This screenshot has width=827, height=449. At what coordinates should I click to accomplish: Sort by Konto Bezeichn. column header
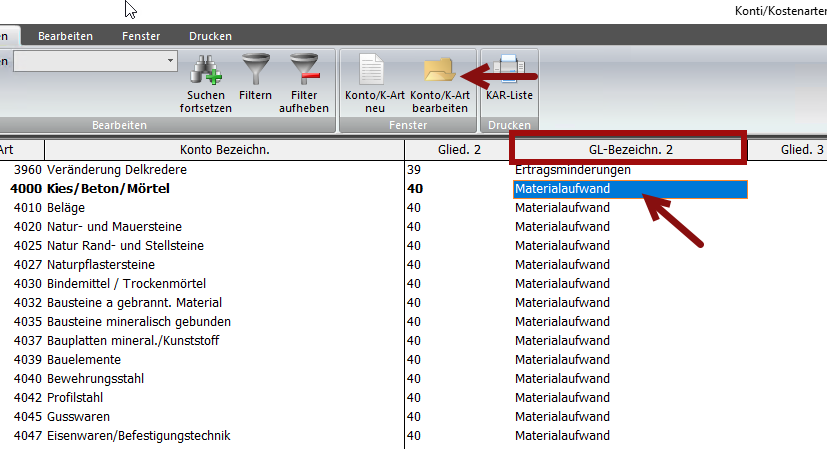pyautogui.click(x=225, y=150)
